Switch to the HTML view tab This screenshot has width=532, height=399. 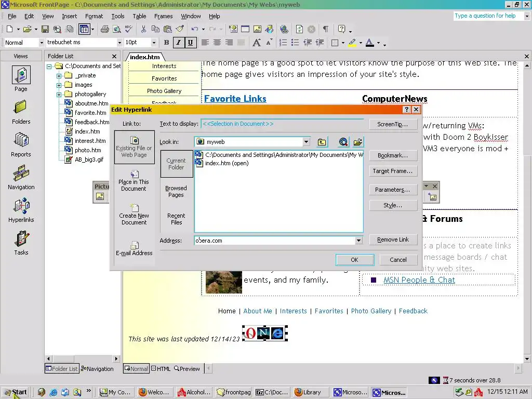(161, 368)
